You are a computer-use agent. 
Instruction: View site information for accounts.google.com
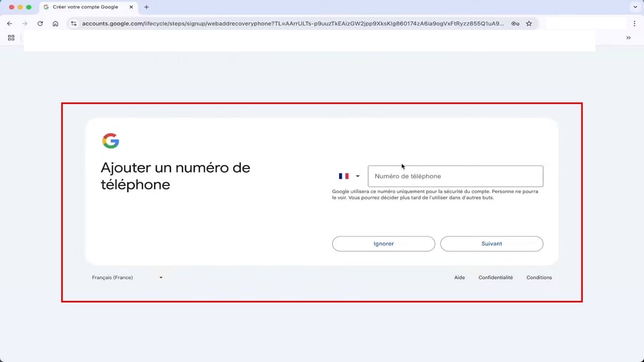coord(74,24)
